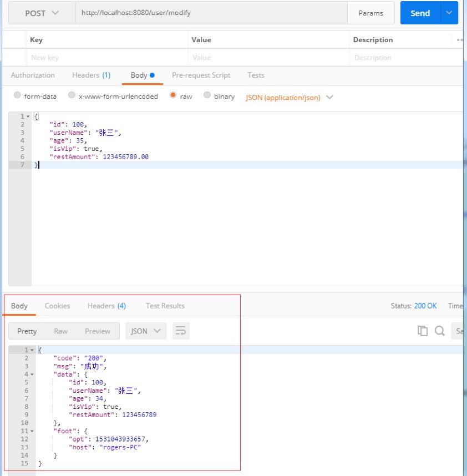Switch to the Headers (1) request tab
Image resolution: width=467 pixels, height=476 pixels.
92,75
